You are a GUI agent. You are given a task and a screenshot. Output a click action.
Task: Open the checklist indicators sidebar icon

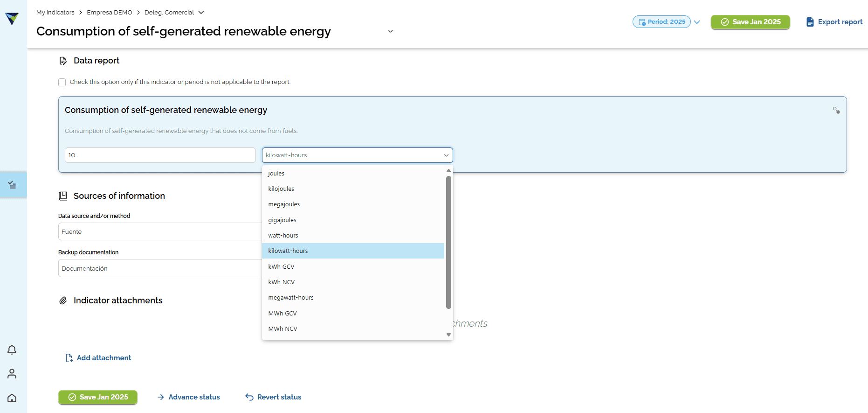tap(13, 185)
